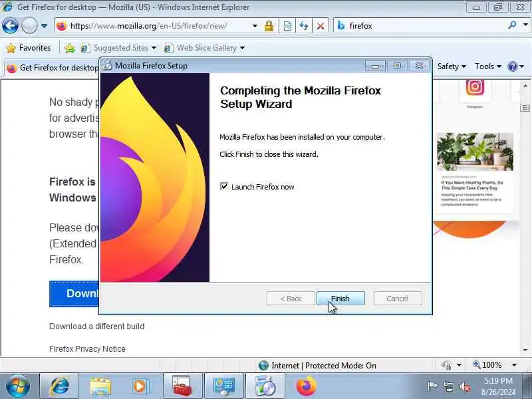Click the Action Center flag tray icon

[432, 386]
